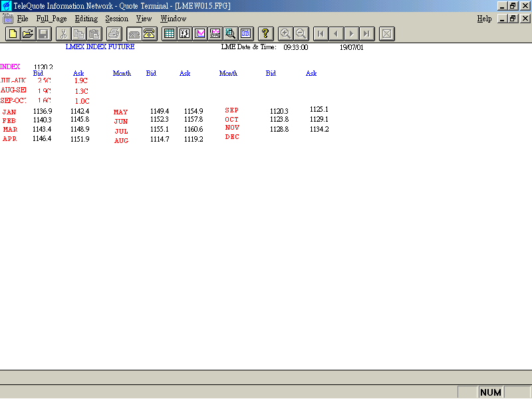Click the New document toolbar icon
The image size is (532, 399).
13,34
